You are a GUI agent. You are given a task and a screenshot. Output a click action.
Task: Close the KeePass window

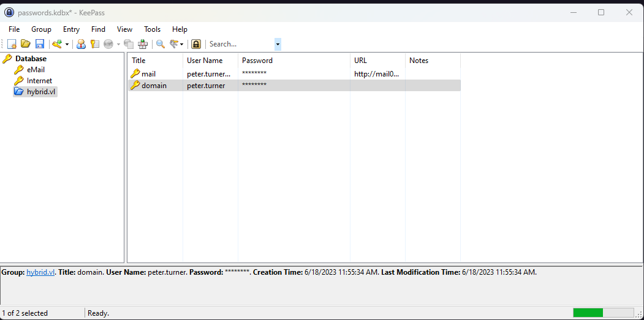[x=629, y=12]
